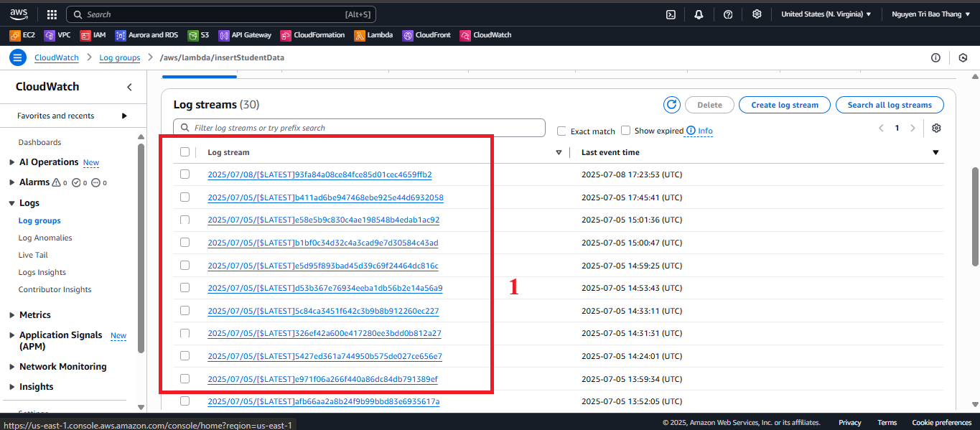Select checkbox for stream 93fa84a08ce84fce85d01cec4659ffb2
Image resolution: width=980 pixels, height=430 pixels.
pos(185,174)
